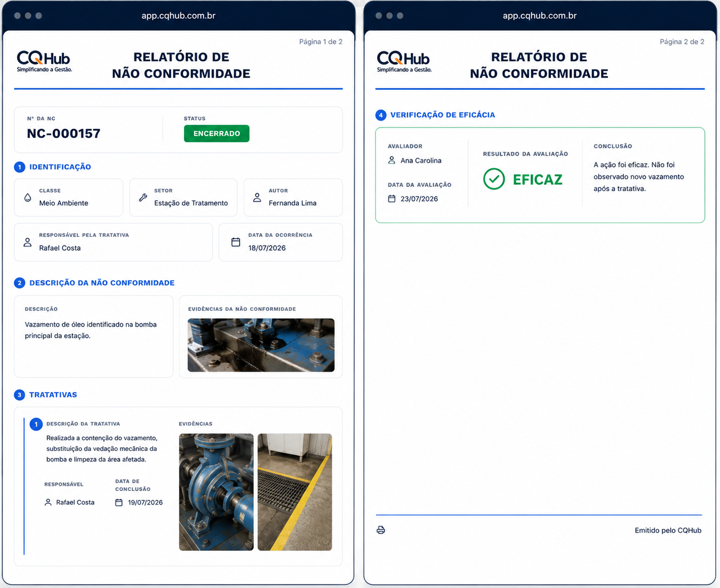This screenshot has height=588, width=720.
Task: Click the Estação de Tratamento sector value
Action: [191, 203]
